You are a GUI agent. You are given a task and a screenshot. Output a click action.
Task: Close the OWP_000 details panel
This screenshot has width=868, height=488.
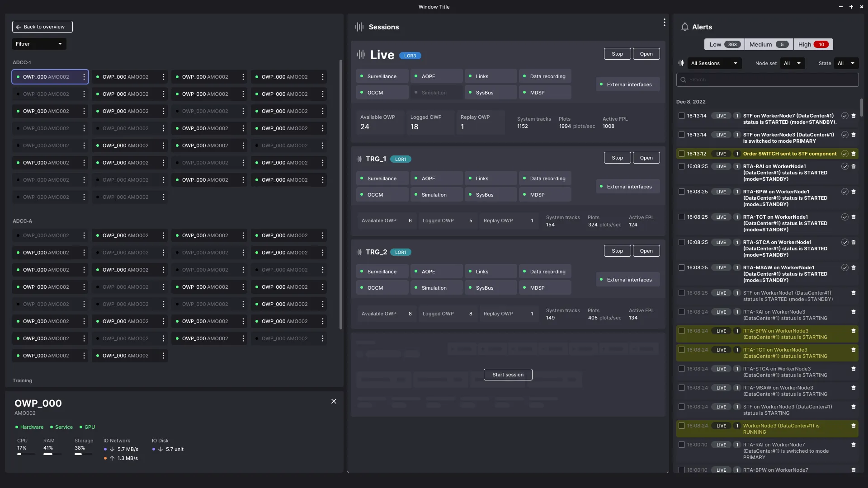tap(334, 401)
